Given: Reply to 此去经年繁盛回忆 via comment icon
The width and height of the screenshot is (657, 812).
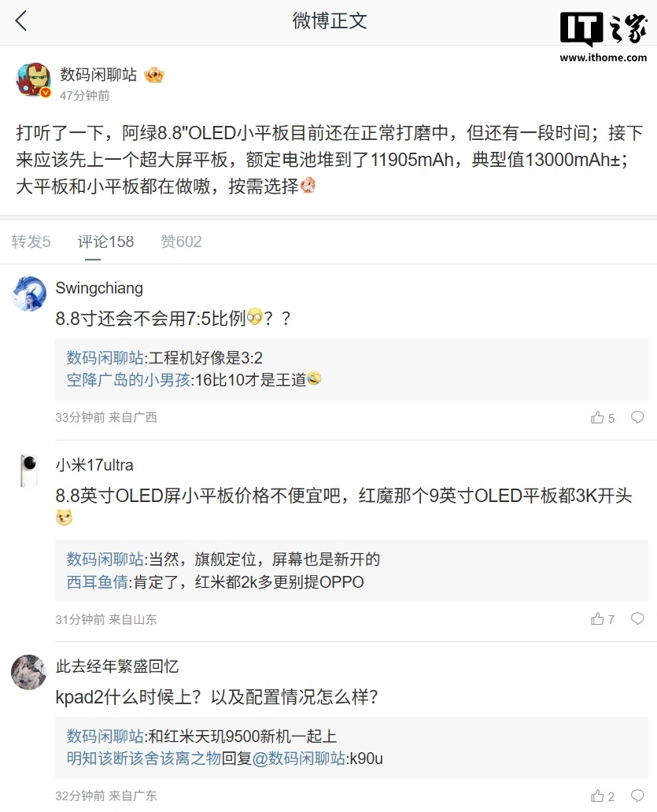Looking at the screenshot, I should pos(637,795).
